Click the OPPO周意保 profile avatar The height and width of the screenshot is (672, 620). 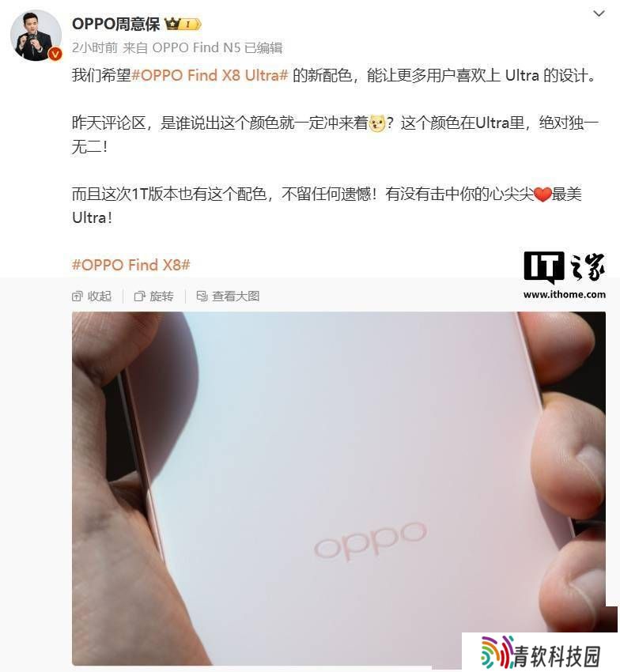coord(36,36)
